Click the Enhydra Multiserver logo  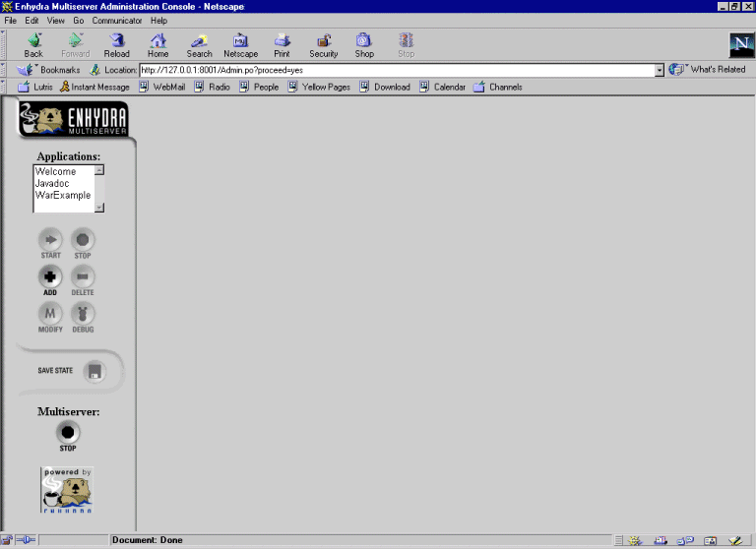(x=73, y=119)
